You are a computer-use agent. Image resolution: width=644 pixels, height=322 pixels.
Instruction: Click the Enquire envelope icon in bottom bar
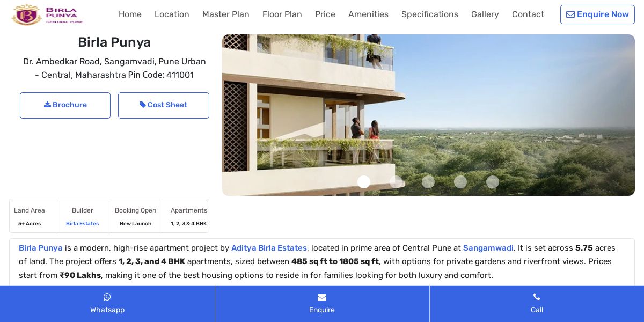click(x=322, y=297)
